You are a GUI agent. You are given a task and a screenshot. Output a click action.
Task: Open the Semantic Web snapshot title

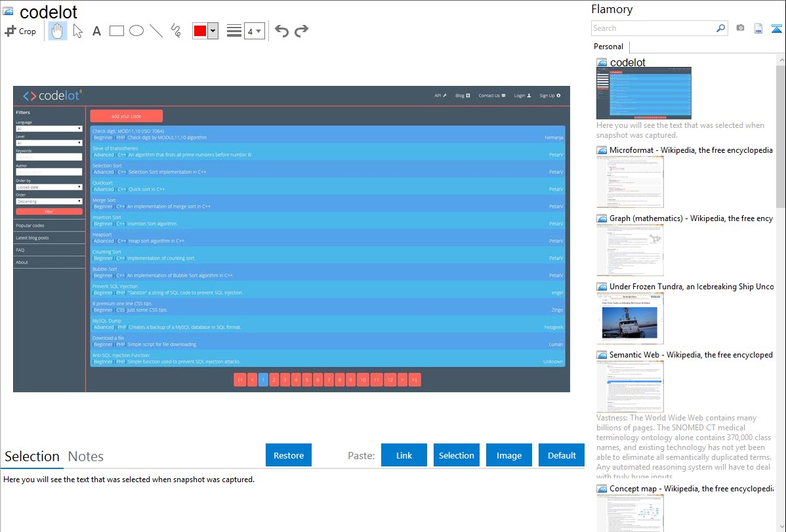691,354
